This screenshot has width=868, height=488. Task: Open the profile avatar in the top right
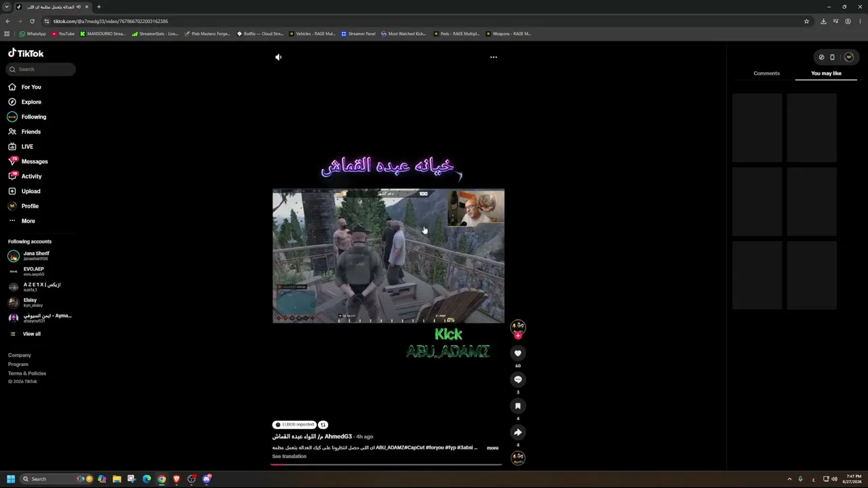[848, 57]
